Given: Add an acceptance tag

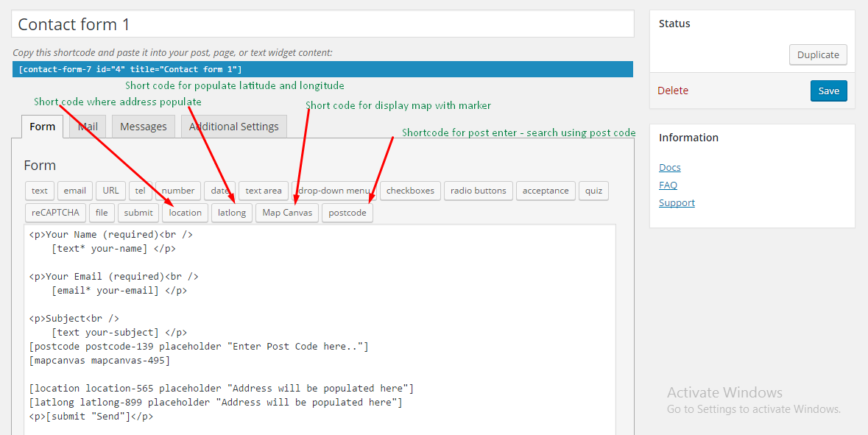Looking at the screenshot, I should pyautogui.click(x=545, y=191).
